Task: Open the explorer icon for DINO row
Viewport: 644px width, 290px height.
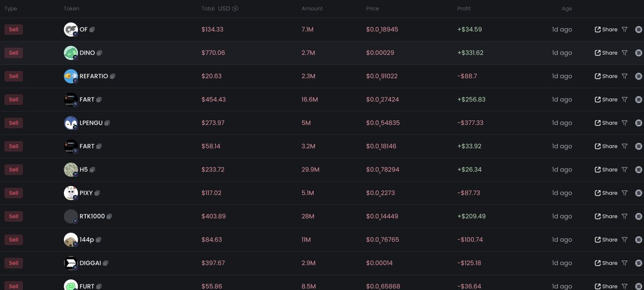Action: coord(639,53)
